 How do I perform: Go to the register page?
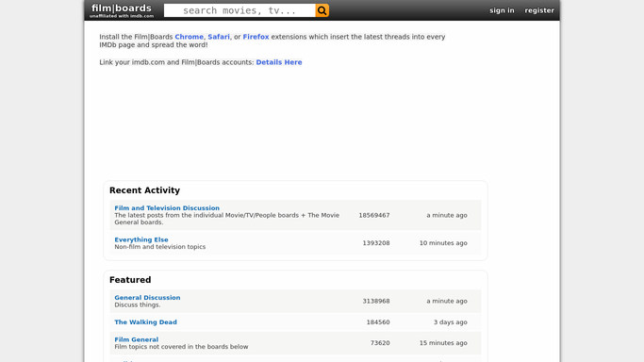[539, 10]
